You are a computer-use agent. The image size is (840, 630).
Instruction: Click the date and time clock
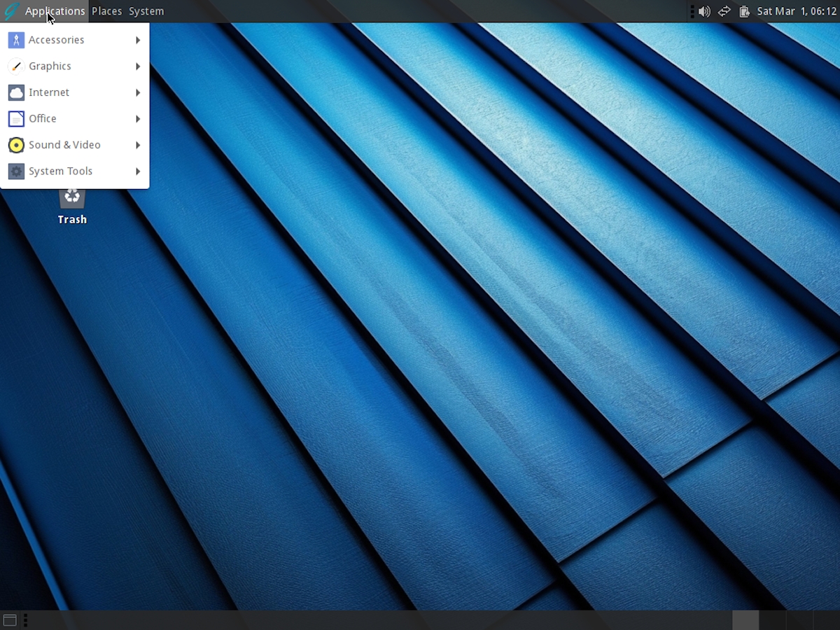pyautogui.click(x=797, y=11)
